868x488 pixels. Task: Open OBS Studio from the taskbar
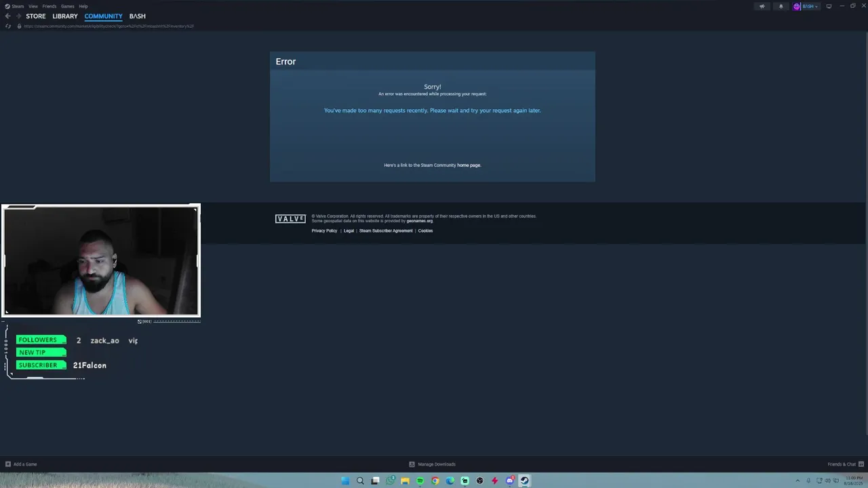click(x=479, y=481)
